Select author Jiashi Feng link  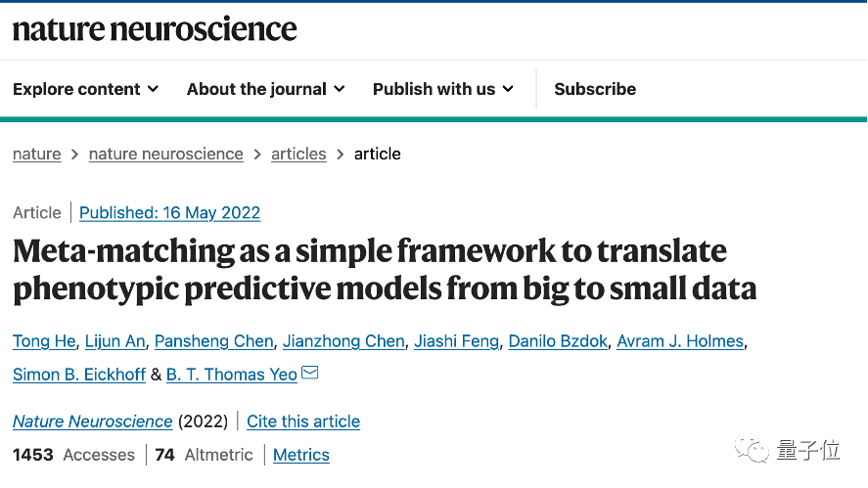pyautogui.click(x=457, y=341)
